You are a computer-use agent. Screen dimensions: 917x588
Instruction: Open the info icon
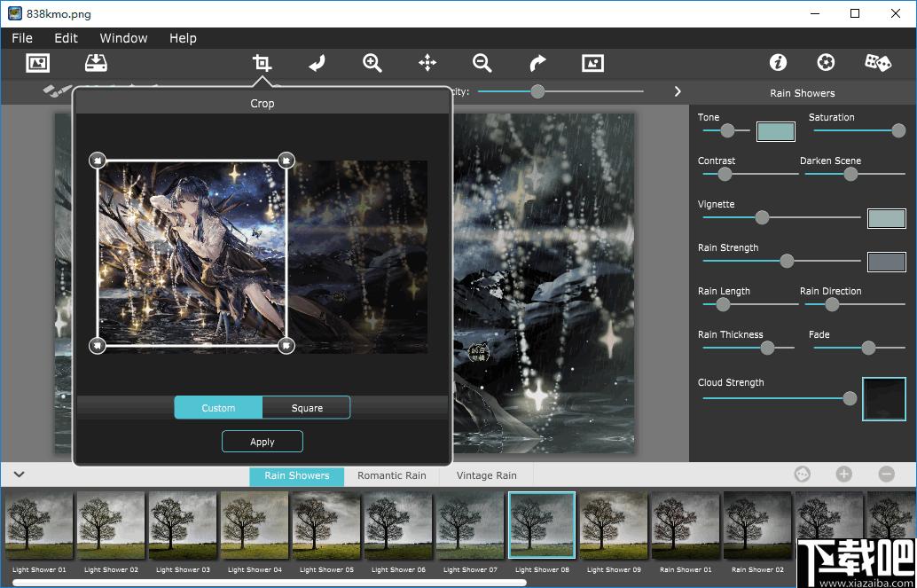pos(778,63)
